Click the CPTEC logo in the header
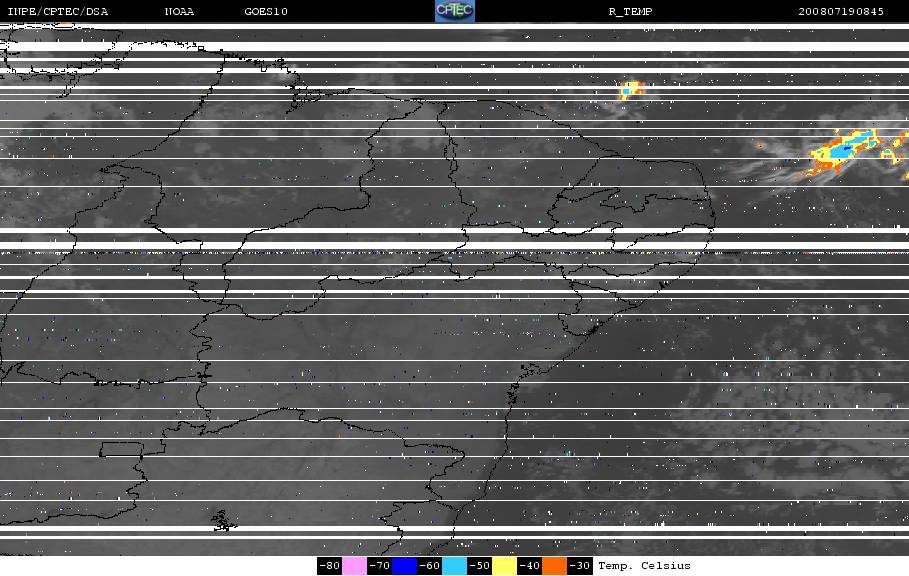 tap(455, 11)
